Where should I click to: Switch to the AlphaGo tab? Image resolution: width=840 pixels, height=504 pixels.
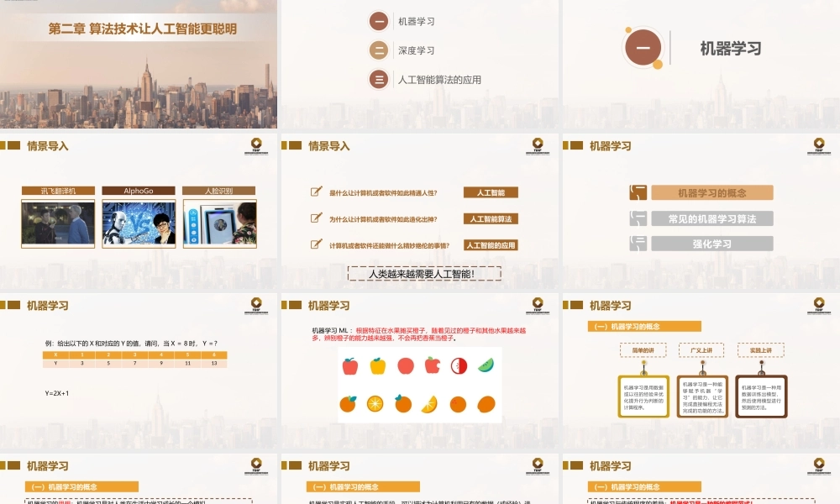pos(137,190)
